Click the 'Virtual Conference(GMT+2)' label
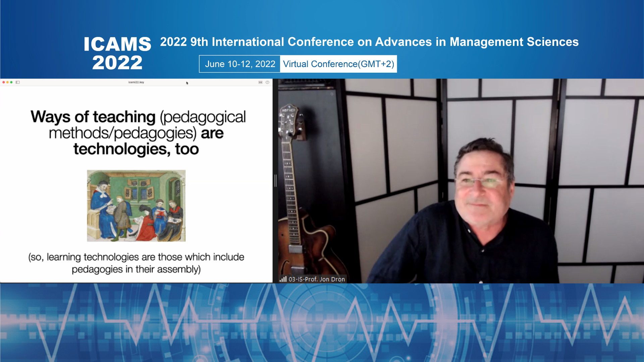This screenshot has width=644, height=362. point(338,64)
